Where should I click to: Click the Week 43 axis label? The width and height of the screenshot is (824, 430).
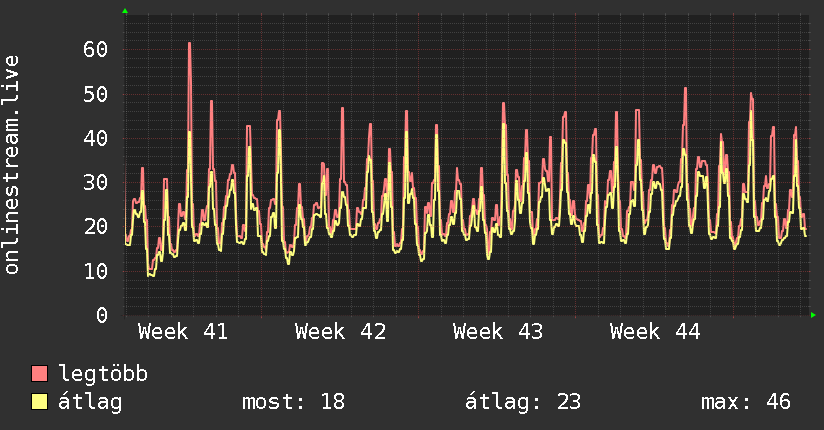[498, 332]
